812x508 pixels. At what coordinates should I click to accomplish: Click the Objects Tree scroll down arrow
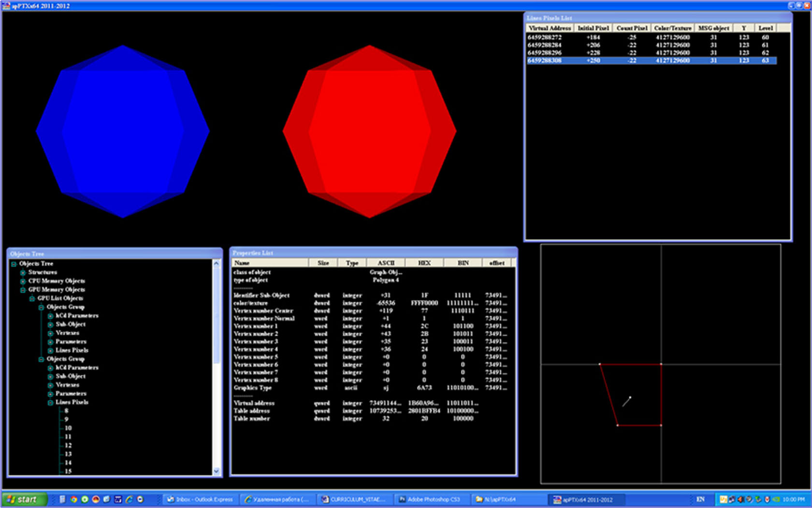[x=216, y=471]
